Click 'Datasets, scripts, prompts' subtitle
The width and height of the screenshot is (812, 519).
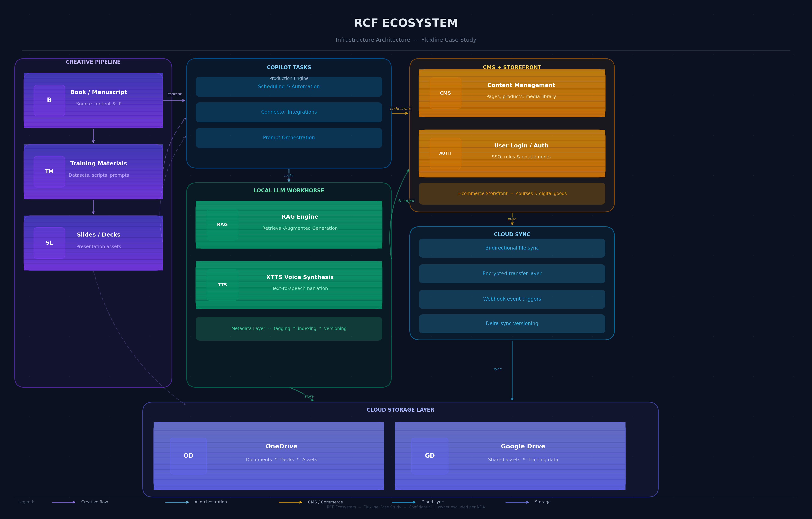pyautogui.click(x=99, y=175)
